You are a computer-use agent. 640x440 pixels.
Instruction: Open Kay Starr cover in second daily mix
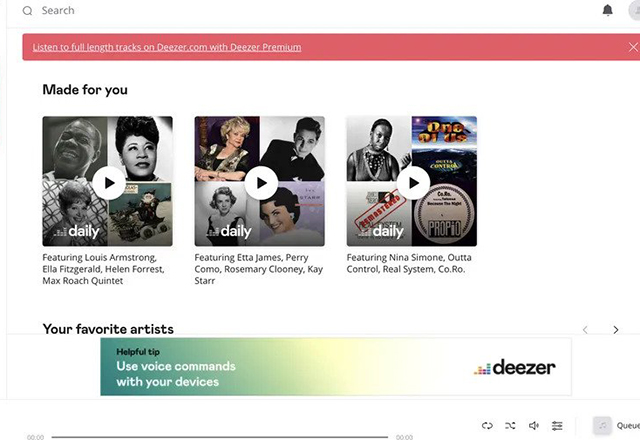[292, 214]
